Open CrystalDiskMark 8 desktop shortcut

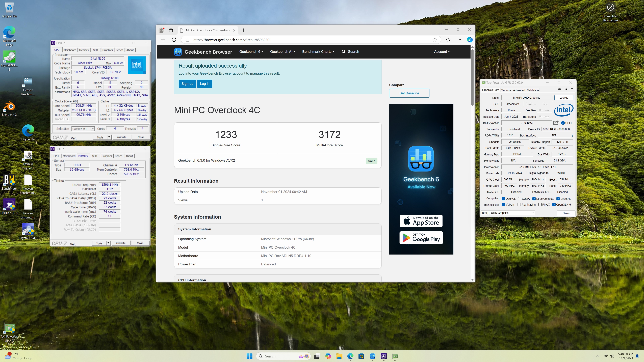pos(9,61)
